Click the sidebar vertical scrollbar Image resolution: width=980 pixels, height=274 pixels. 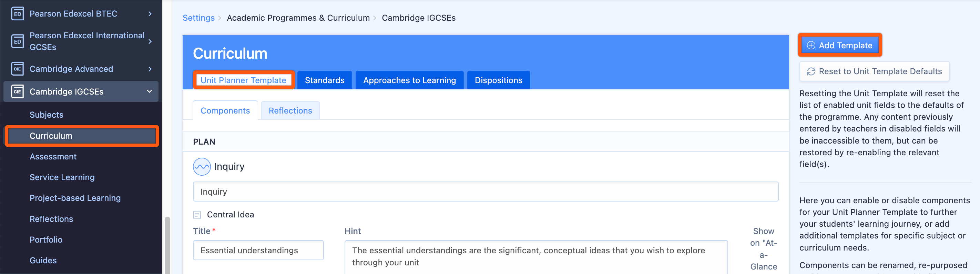[x=167, y=244]
